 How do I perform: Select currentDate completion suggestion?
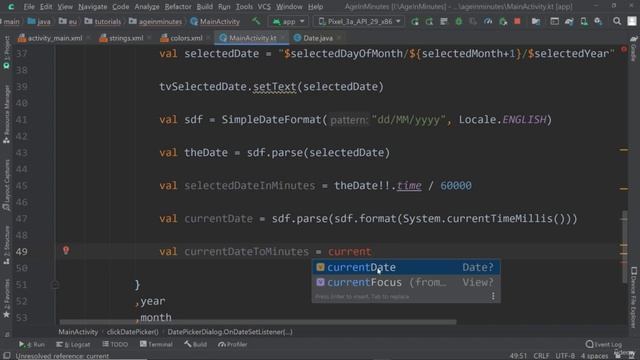406,267
